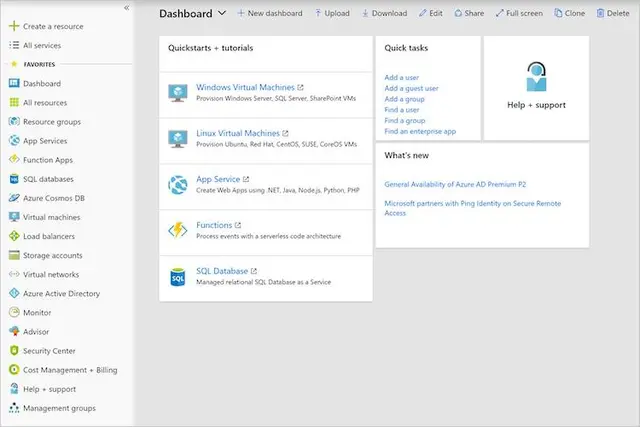
Task: Click Upload in the toolbar
Action: (x=332, y=13)
